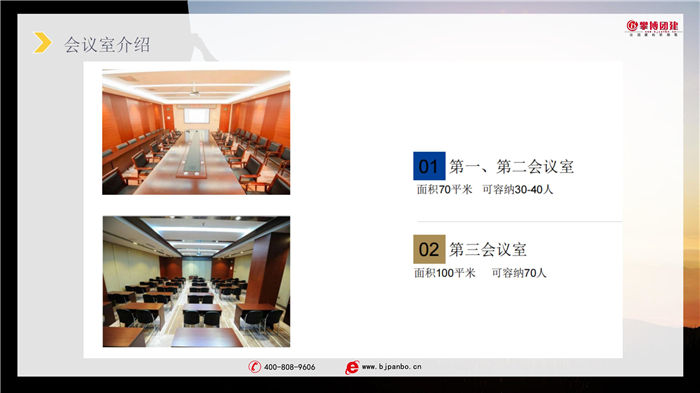The height and width of the screenshot is (393, 700).
Task: Click the www.bjpanbo.cn website link
Action: tap(392, 367)
